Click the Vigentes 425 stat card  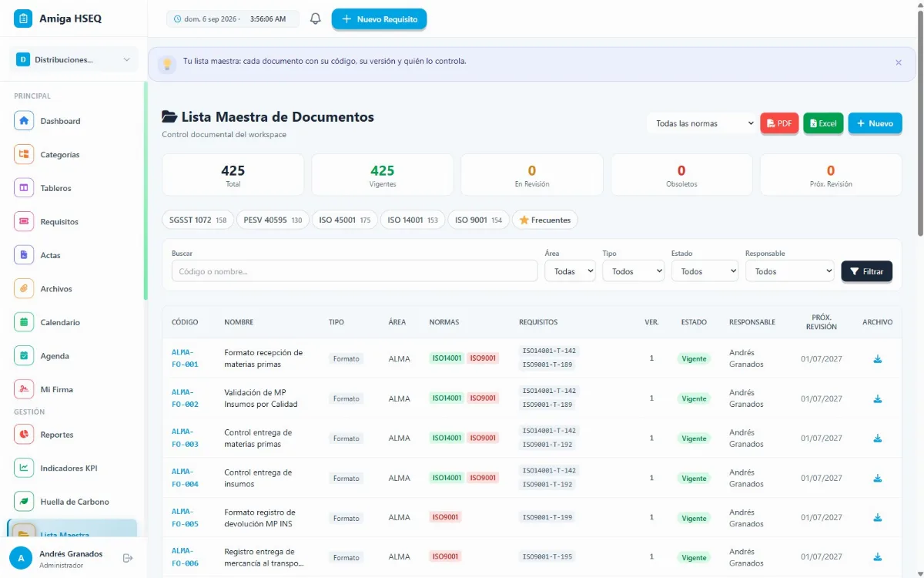382,175
